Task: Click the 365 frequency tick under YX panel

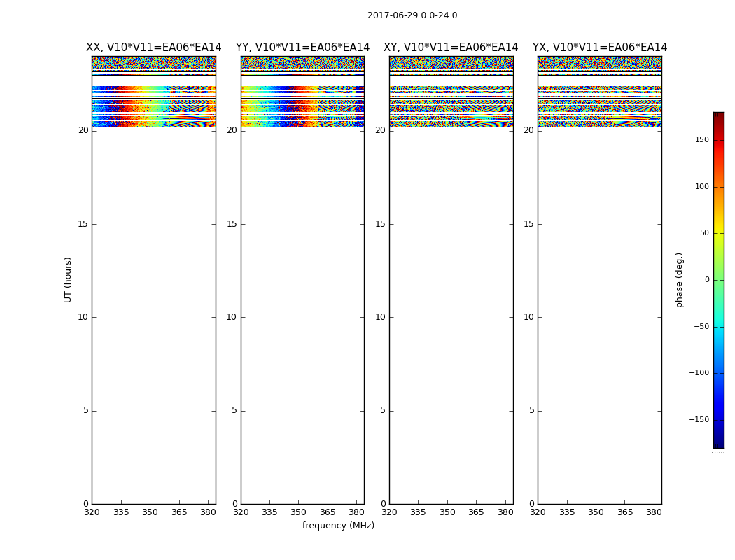Action: click(x=625, y=512)
